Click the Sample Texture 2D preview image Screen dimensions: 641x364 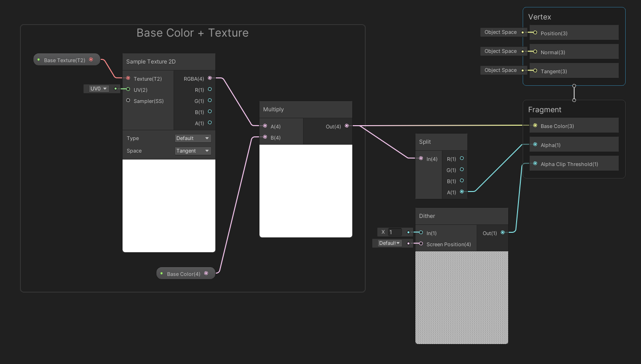[x=168, y=205]
